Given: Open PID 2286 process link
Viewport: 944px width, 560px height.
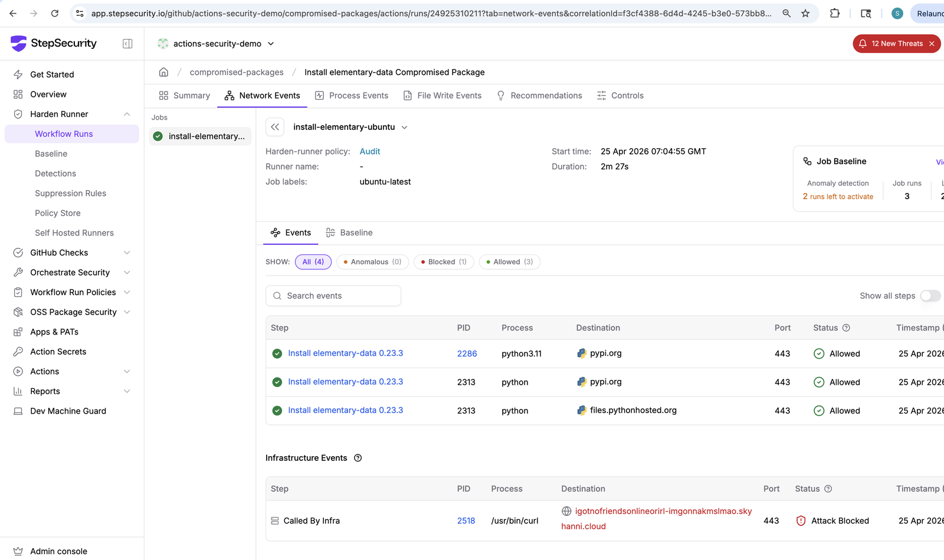Looking at the screenshot, I should 467,354.
